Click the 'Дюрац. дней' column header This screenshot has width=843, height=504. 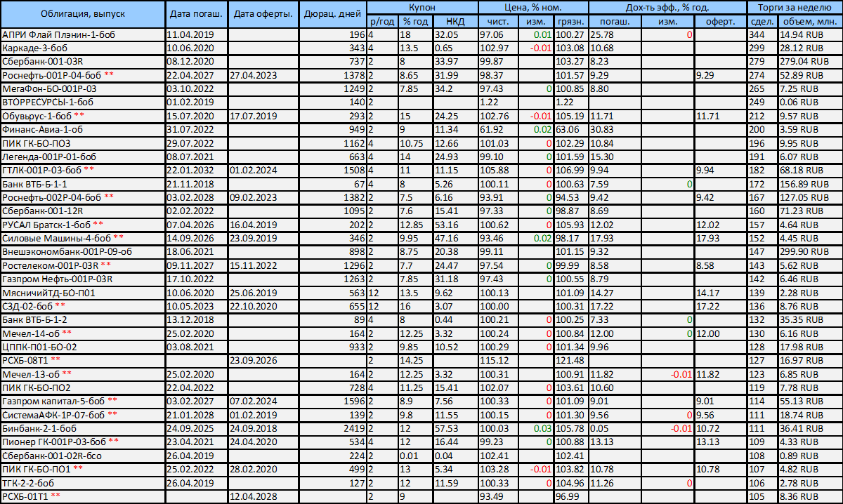coord(332,14)
